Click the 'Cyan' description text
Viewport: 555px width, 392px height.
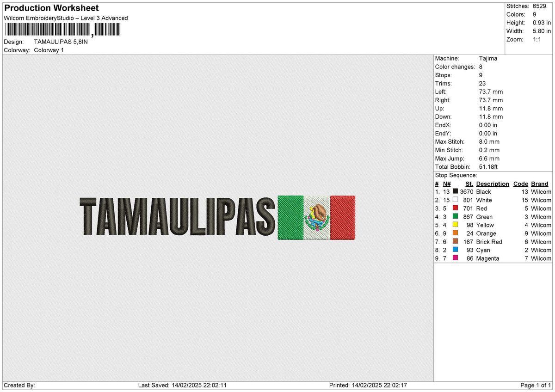[483, 250]
